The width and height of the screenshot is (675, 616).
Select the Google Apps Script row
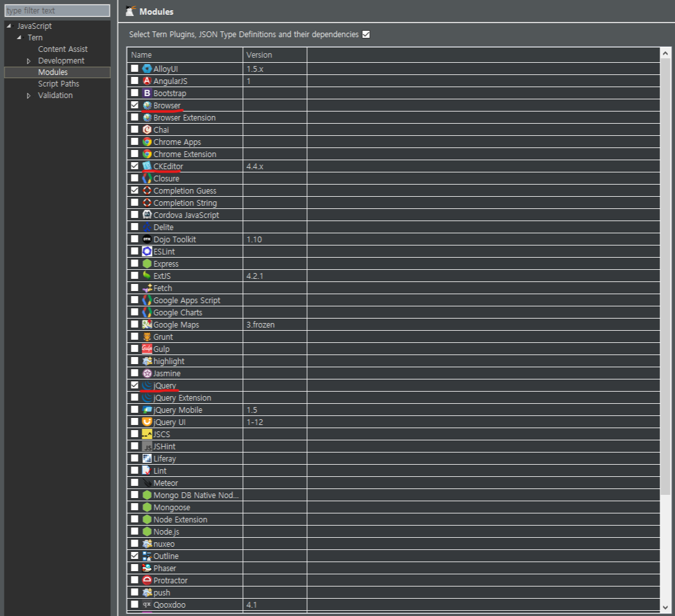(x=393, y=300)
